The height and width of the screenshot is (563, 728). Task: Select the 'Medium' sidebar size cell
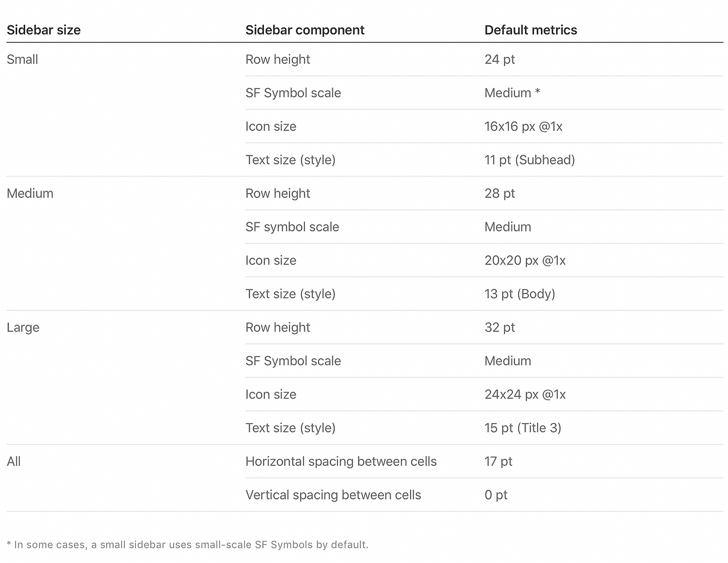(30, 193)
